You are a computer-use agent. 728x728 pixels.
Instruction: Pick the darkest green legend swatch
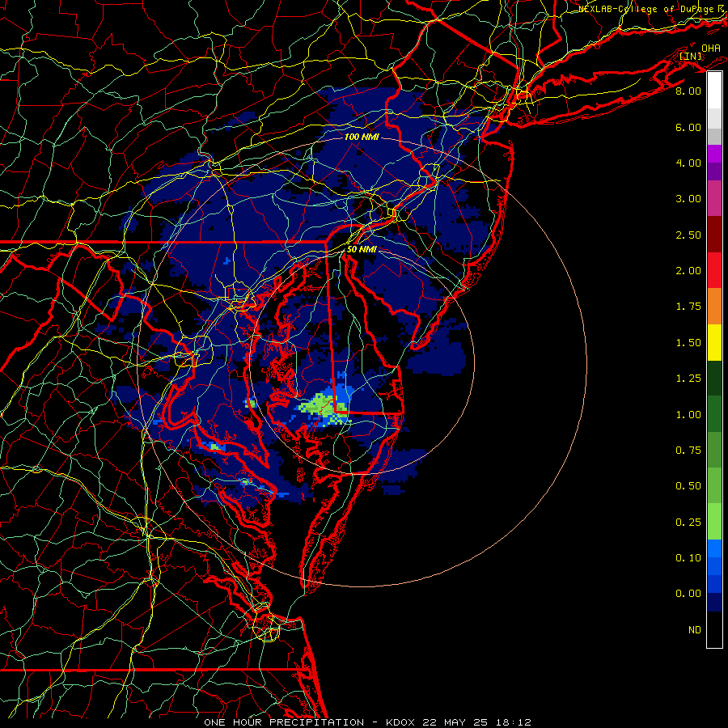(714, 379)
